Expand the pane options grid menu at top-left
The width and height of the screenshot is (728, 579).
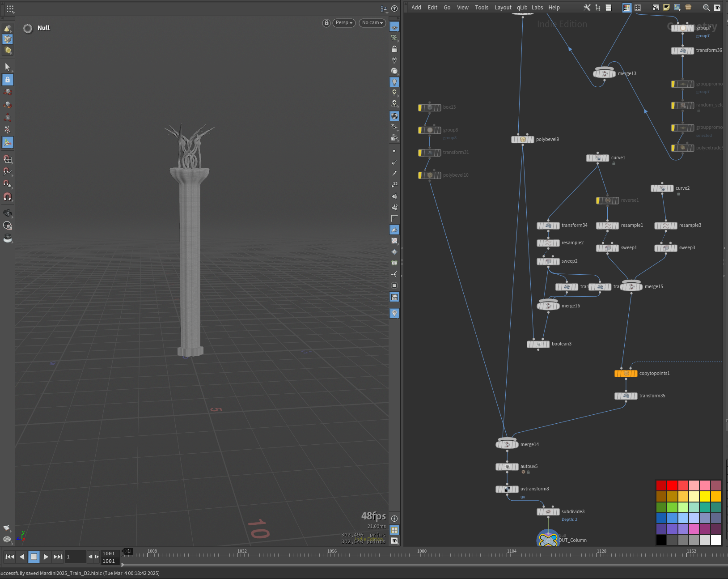pyautogui.click(x=10, y=9)
